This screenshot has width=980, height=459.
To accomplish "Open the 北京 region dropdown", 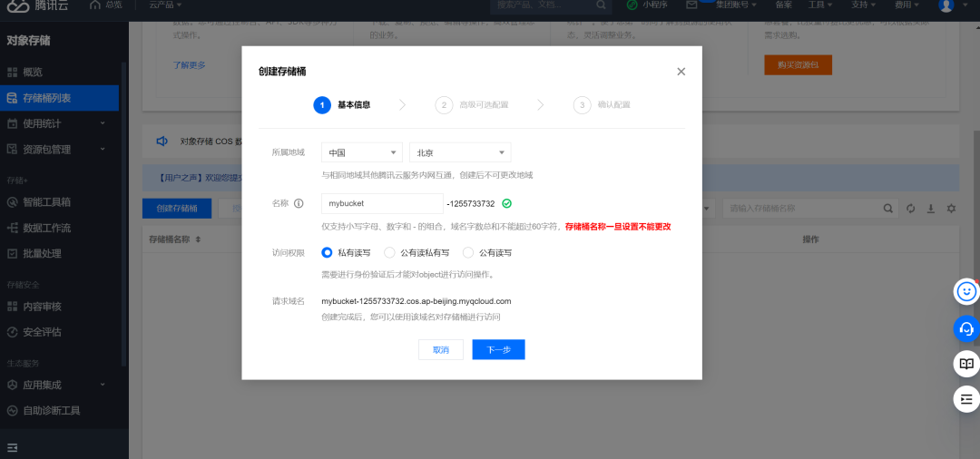I will (x=460, y=152).
